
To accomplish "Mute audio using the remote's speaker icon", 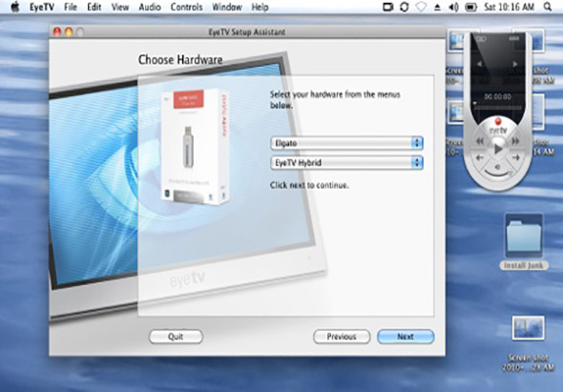I will coord(498,167).
